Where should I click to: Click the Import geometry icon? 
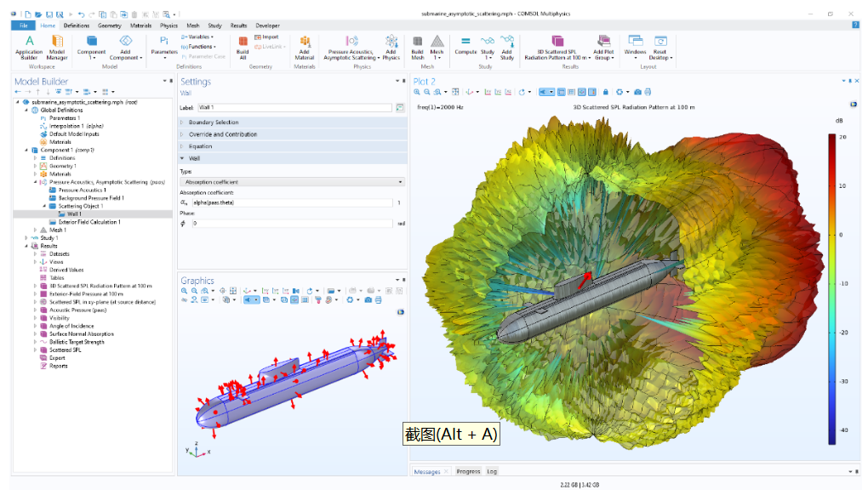pyautogui.click(x=266, y=37)
